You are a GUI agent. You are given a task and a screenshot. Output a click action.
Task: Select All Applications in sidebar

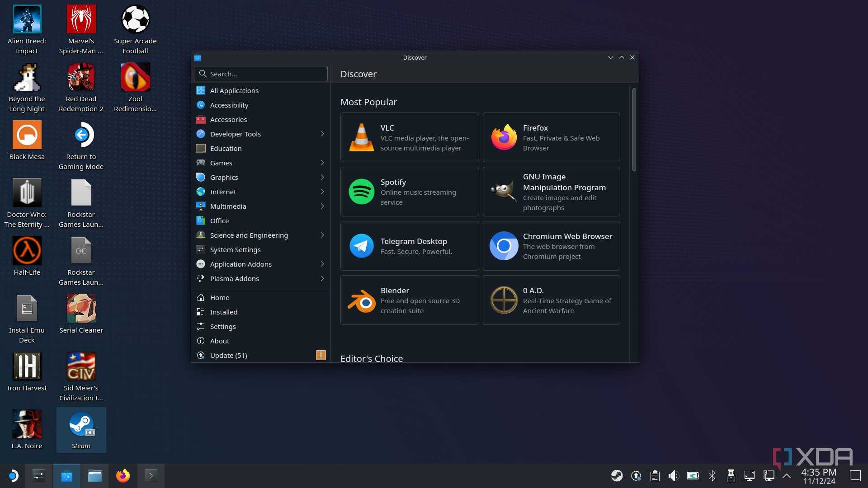tap(261, 90)
